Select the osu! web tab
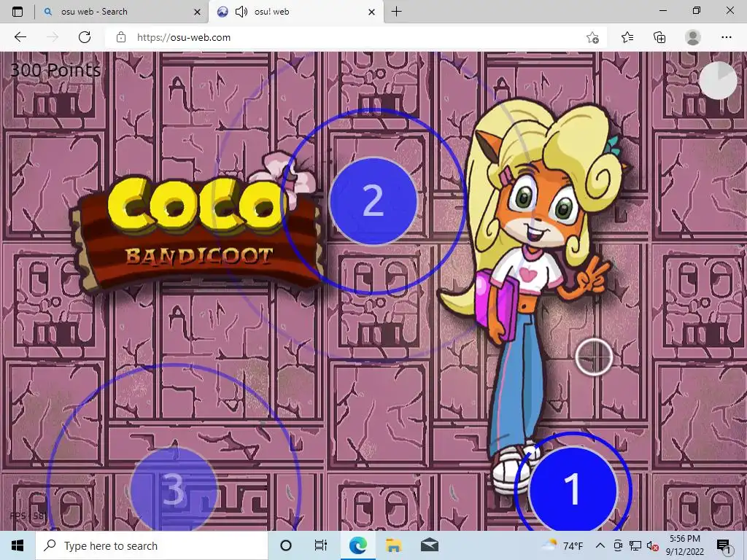Image resolution: width=747 pixels, height=560 pixels. point(295,12)
